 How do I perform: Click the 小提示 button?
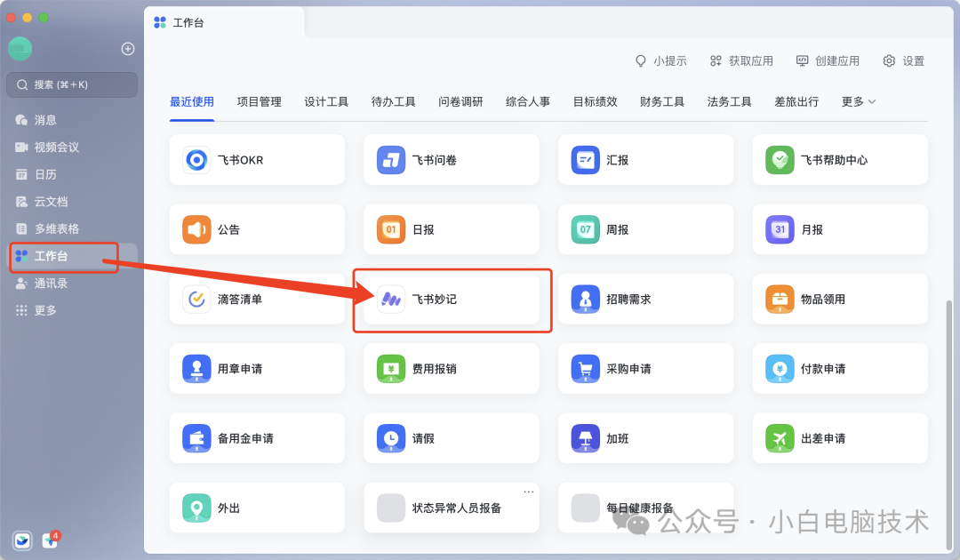[x=660, y=60]
